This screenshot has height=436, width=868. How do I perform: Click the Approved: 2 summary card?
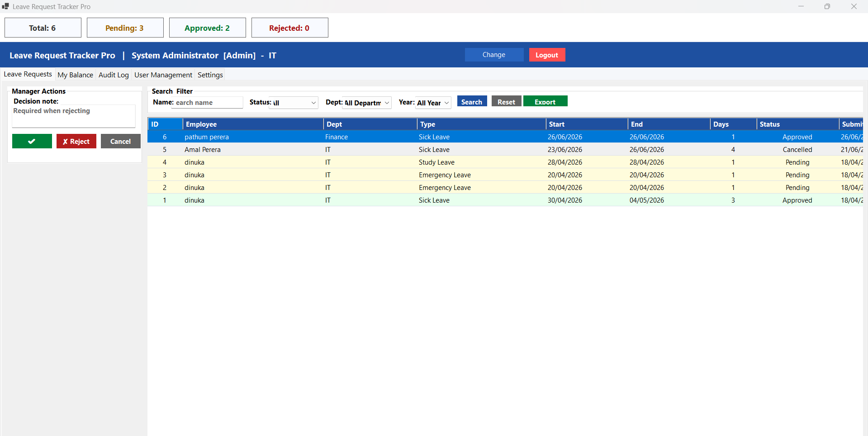pos(208,28)
